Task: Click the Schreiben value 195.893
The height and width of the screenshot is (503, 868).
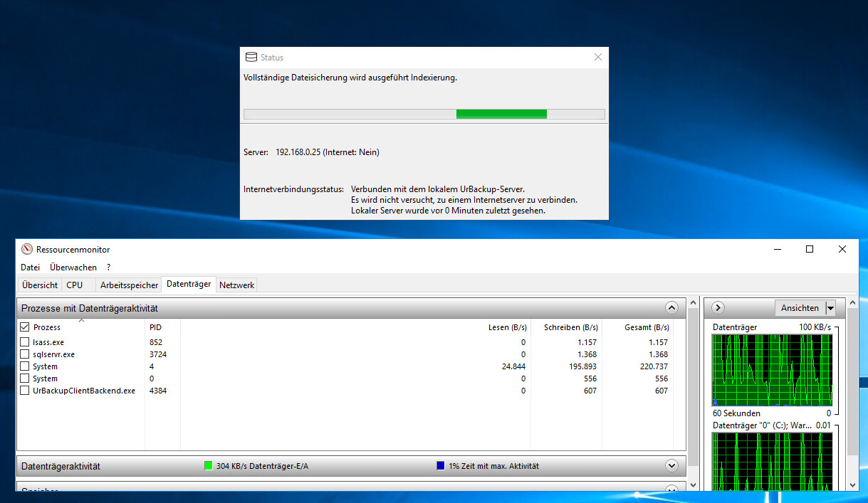Action: pyautogui.click(x=582, y=366)
